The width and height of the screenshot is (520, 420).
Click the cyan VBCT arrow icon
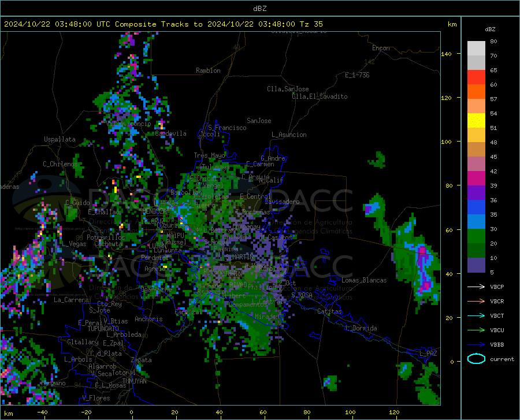click(476, 315)
